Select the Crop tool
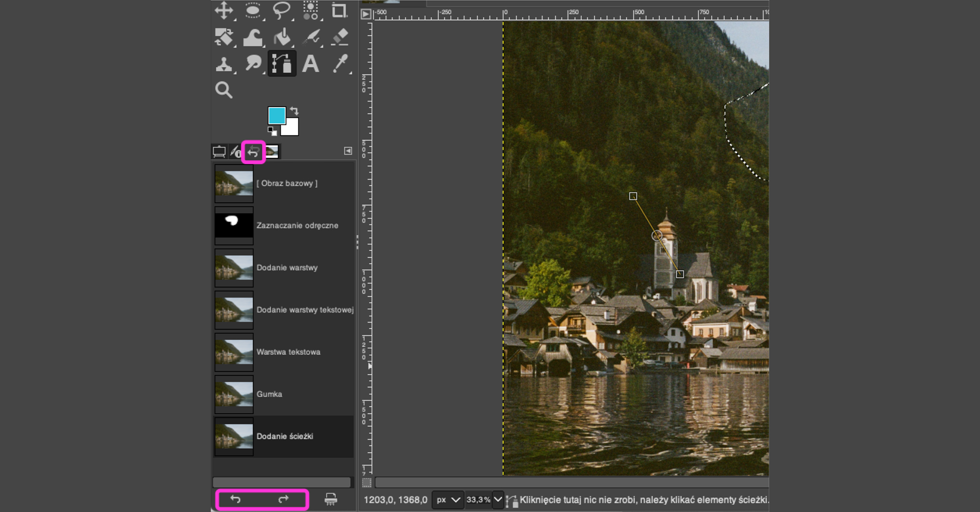The width and height of the screenshot is (980, 512). click(x=339, y=10)
